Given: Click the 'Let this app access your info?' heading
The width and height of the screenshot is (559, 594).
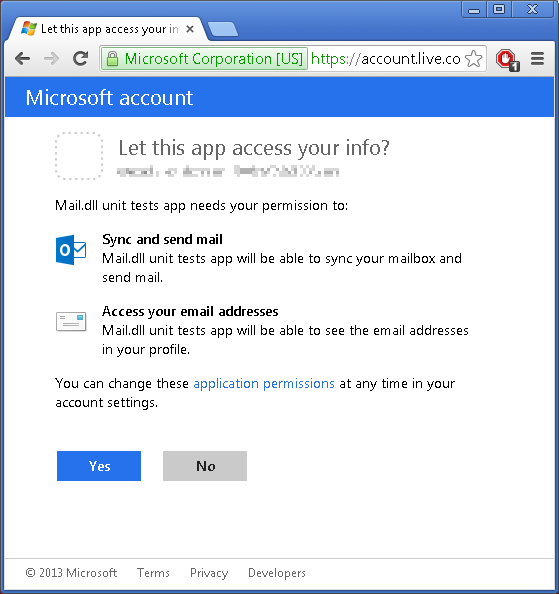Looking at the screenshot, I should point(254,148).
